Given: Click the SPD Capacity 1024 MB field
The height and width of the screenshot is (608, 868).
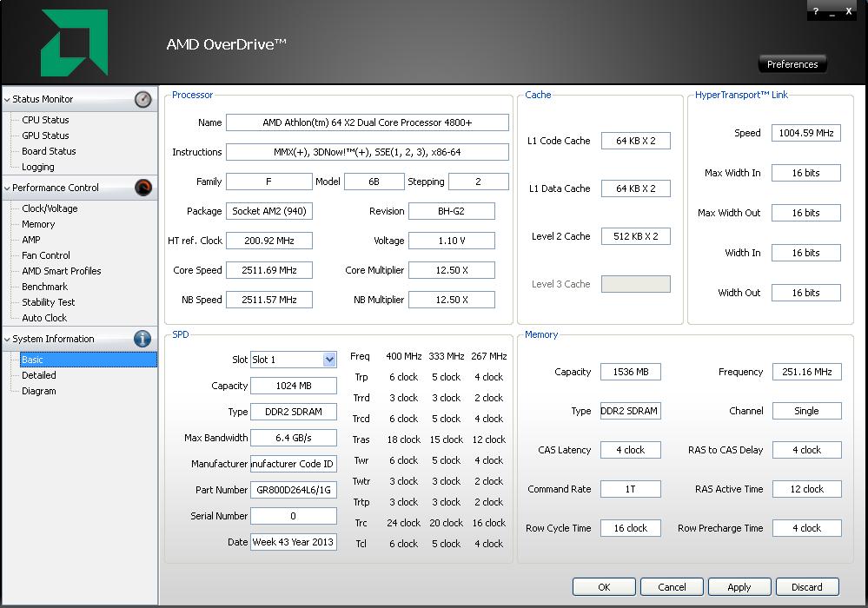Looking at the screenshot, I should pyautogui.click(x=294, y=386).
